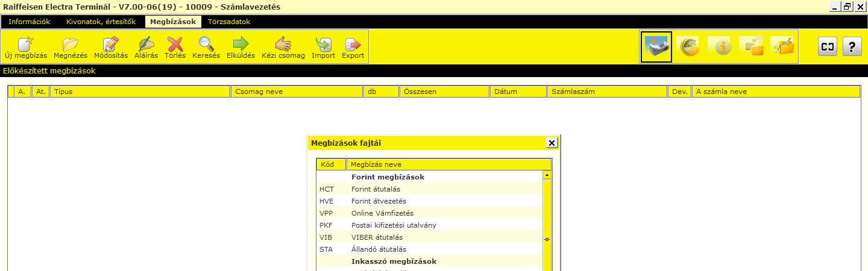Click the dialog list scroll-up arrow
This screenshot has width=868, height=271.
click(547, 175)
